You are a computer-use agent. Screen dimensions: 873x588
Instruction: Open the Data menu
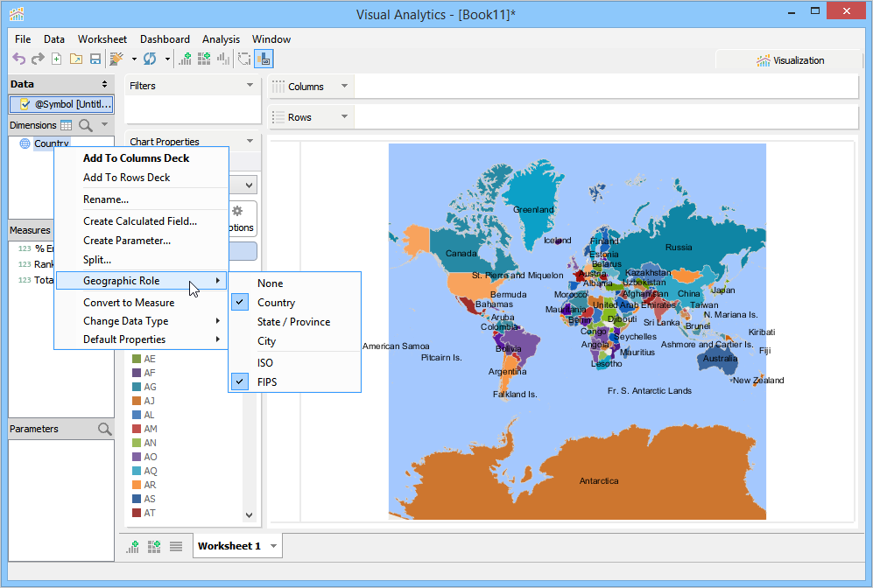click(54, 39)
